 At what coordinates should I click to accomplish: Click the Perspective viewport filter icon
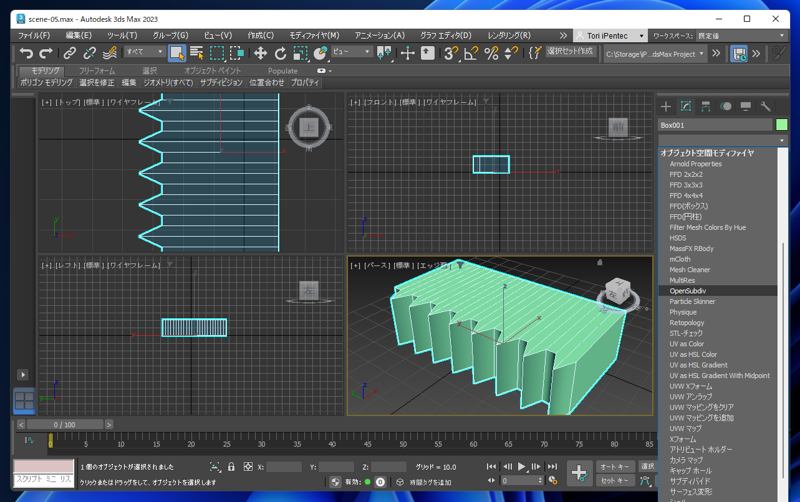point(460,265)
